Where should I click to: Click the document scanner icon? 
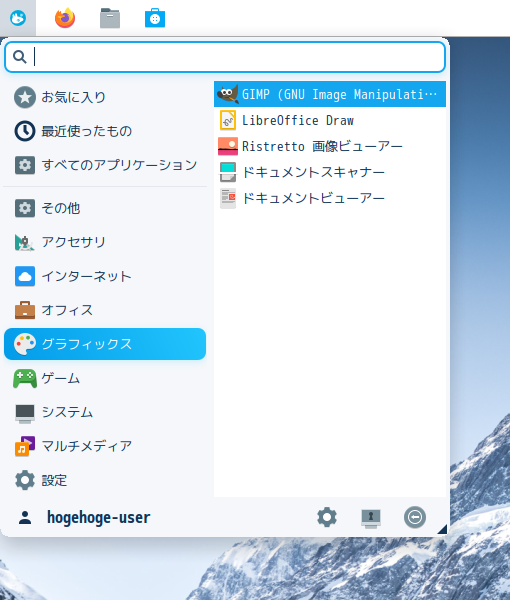pyautogui.click(x=228, y=172)
